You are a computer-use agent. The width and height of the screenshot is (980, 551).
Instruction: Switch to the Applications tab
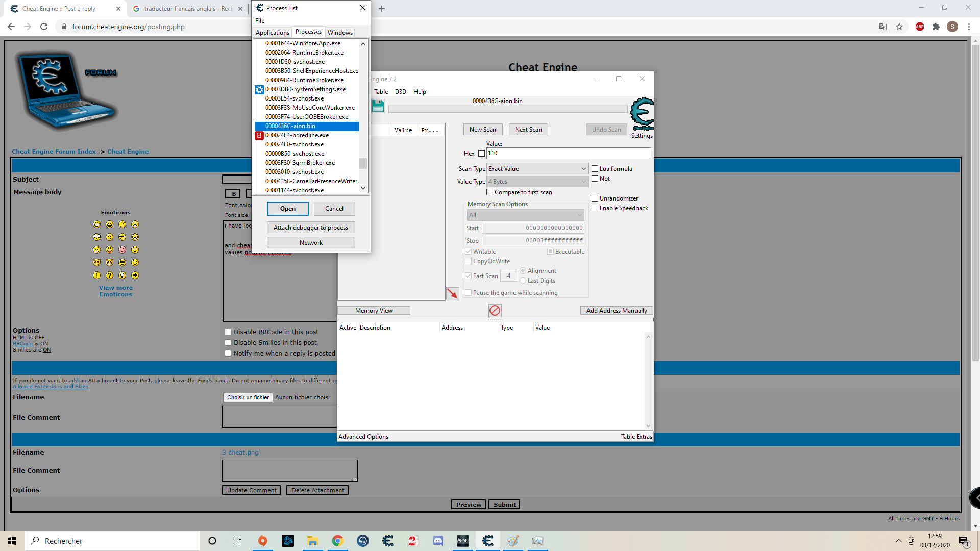click(272, 32)
